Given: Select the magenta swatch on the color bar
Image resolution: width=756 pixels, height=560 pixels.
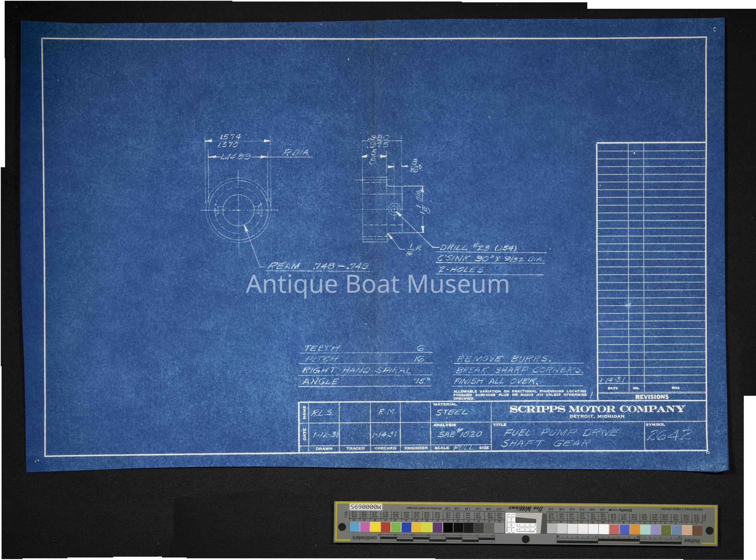Looking at the screenshot, I should 365,527.
